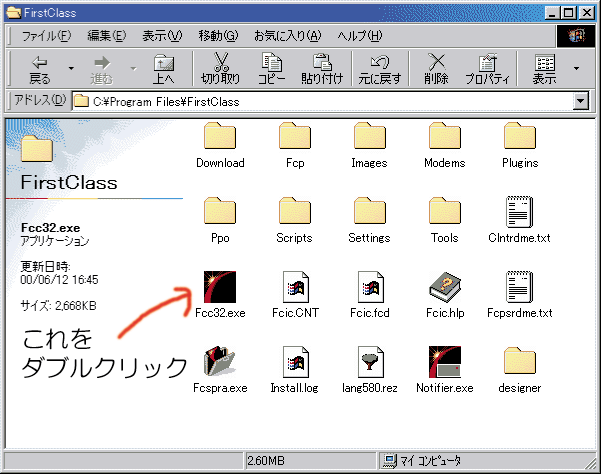Open the ヘルプ(H) menu
This screenshot has height=474, width=601.
coord(360,36)
